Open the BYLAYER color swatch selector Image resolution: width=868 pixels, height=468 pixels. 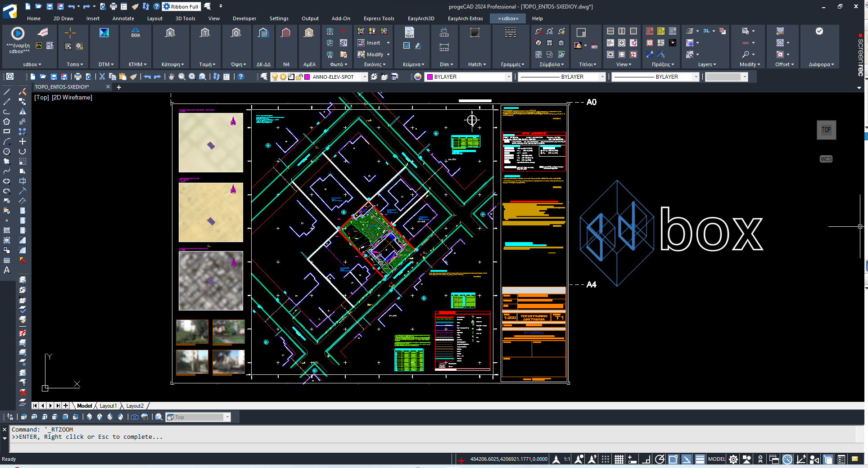pyautogui.click(x=469, y=77)
